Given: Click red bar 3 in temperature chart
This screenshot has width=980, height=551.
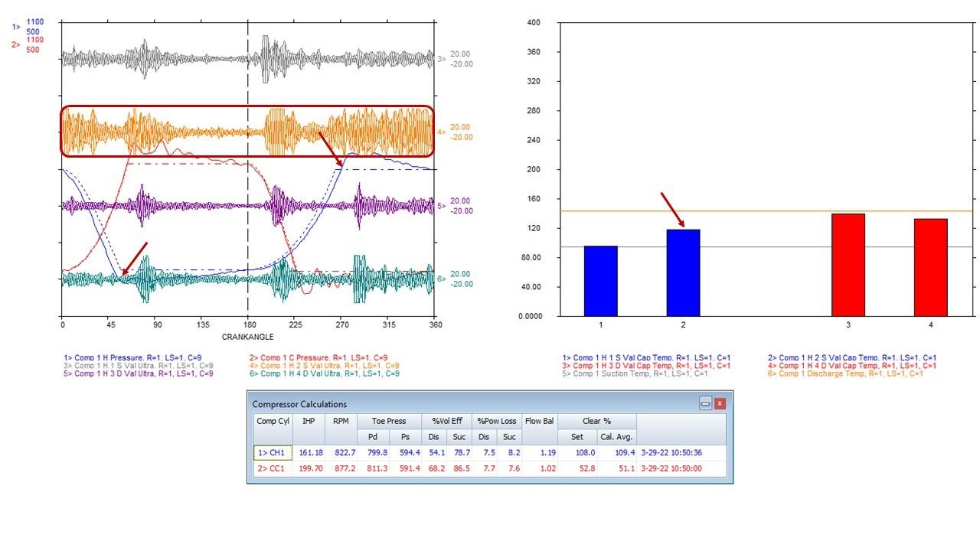Looking at the screenshot, I should coord(848,265).
